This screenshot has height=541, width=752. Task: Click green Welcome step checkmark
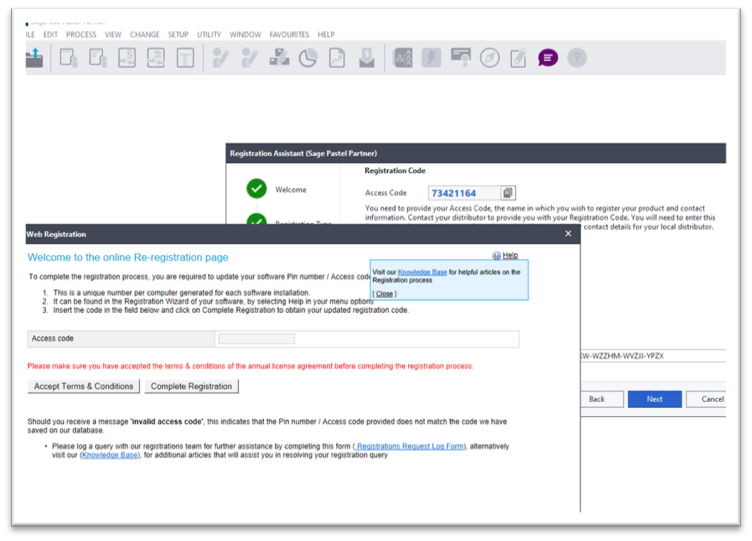click(257, 188)
